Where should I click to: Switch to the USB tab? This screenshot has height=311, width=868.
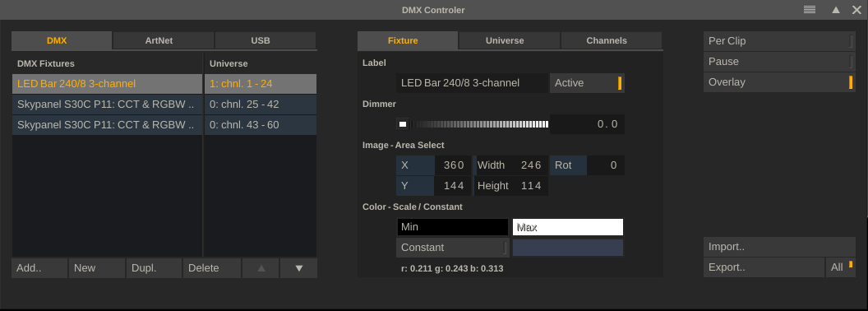pos(265,40)
